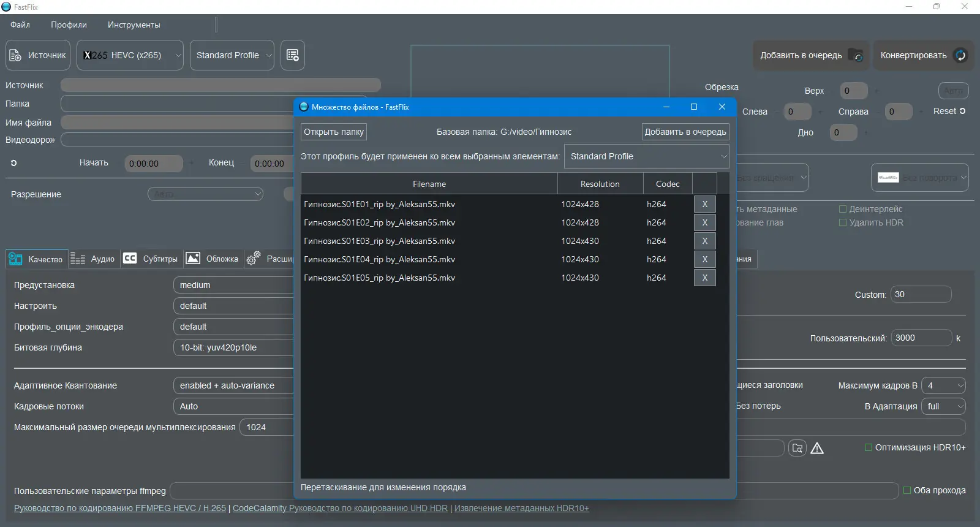Click the Пользовательский bitrate field
Screen dimensions: 980x527
tap(921, 338)
